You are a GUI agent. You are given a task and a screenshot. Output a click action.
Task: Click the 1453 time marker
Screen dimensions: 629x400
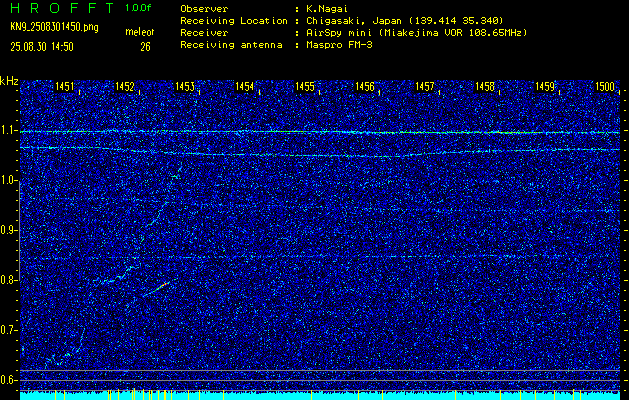point(185,86)
